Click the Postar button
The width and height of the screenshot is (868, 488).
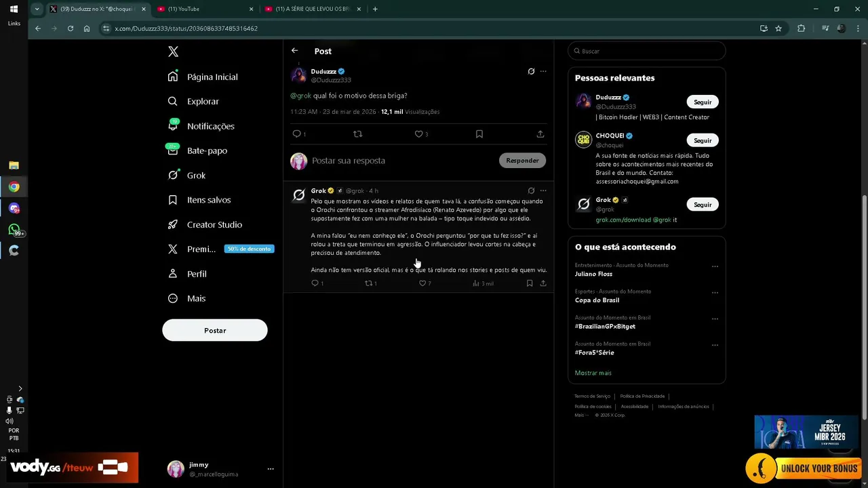215,330
